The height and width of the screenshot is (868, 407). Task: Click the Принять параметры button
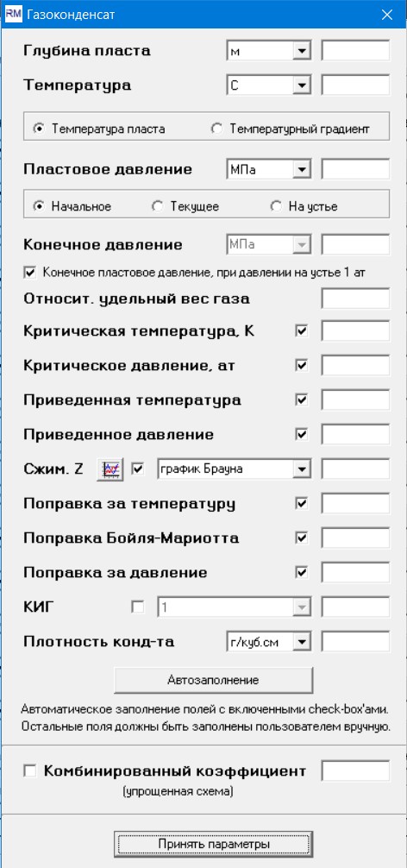pos(214,844)
